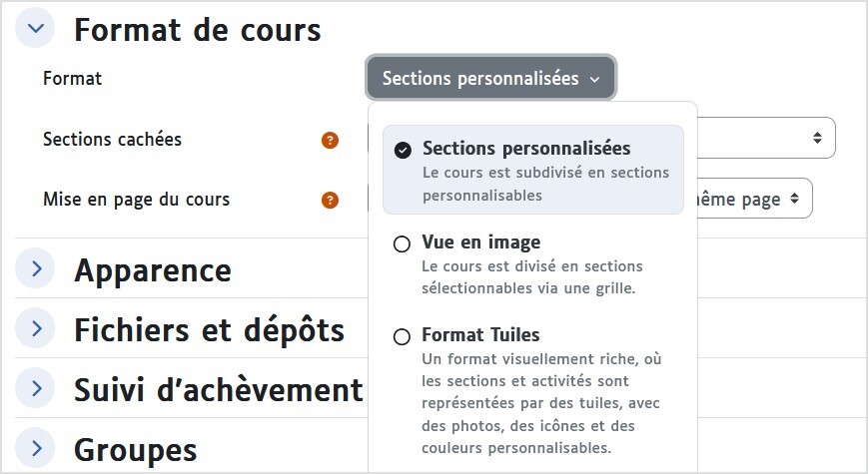Click the Fichiers et dépôts heading
Viewport: 868px width, 474px height.
[x=209, y=330]
